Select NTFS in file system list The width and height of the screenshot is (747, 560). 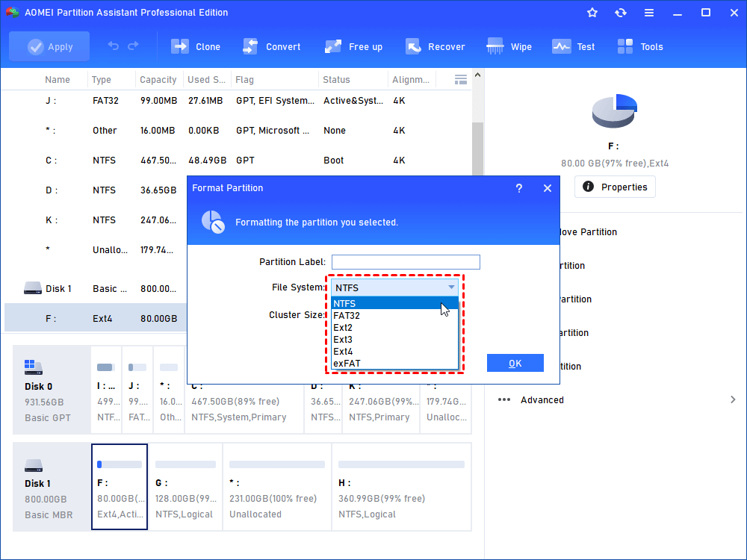coord(394,303)
